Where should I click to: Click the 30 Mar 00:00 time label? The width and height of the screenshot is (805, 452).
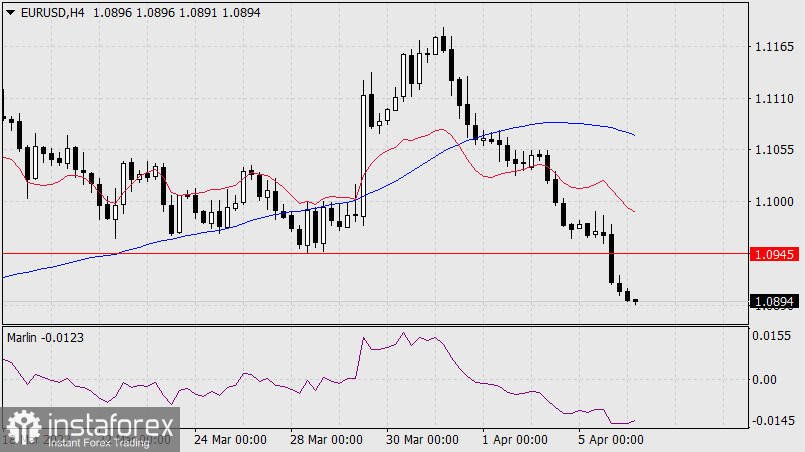coord(422,440)
